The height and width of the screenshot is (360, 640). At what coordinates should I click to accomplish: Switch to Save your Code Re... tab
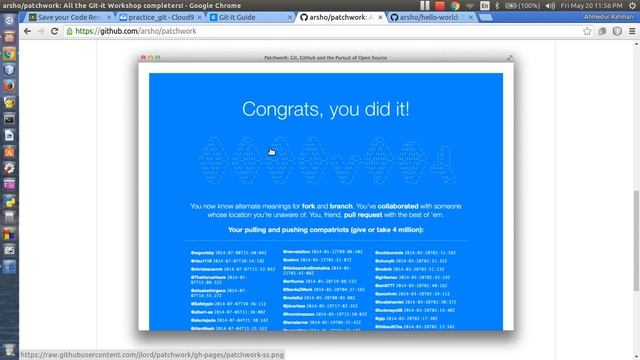click(x=69, y=18)
